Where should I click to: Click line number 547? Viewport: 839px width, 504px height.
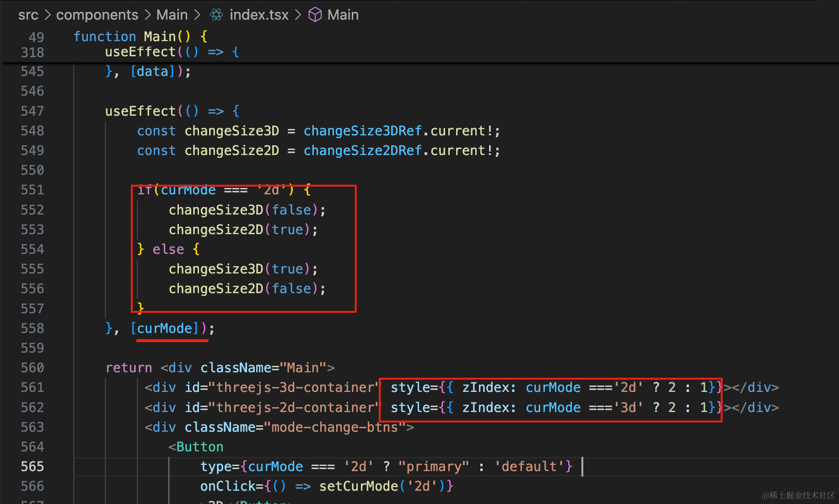pyautogui.click(x=32, y=111)
